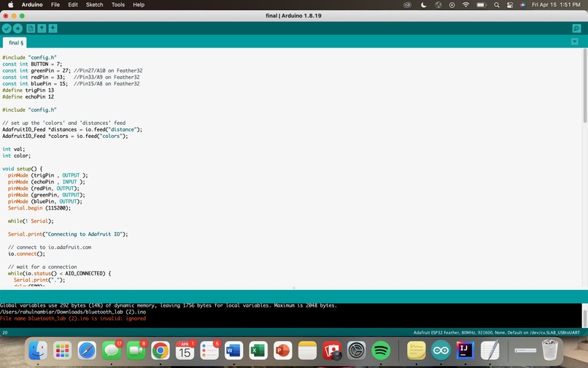Open Calendar from the Dock
The height and width of the screenshot is (368, 588).
coord(185,350)
